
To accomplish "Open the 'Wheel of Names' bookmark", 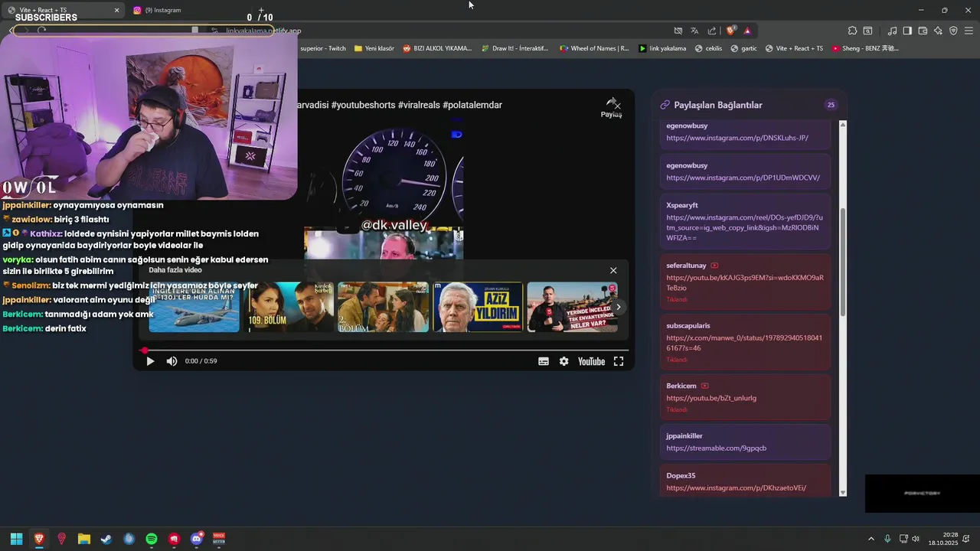I will 594,48.
